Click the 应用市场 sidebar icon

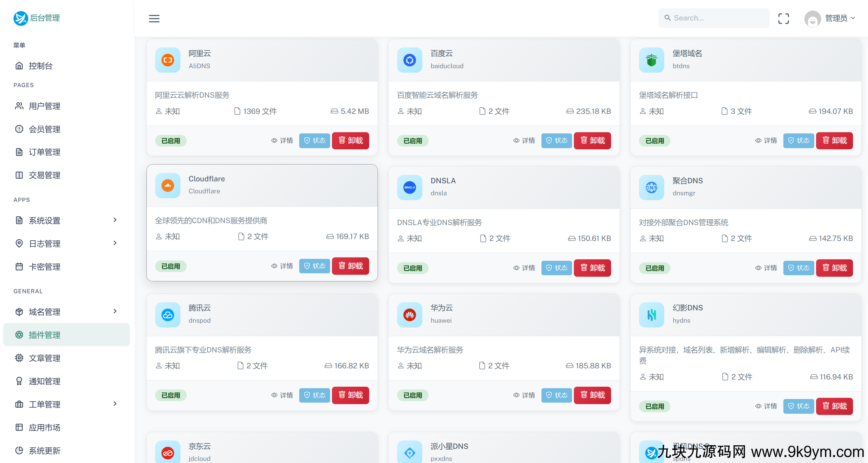[19, 427]
